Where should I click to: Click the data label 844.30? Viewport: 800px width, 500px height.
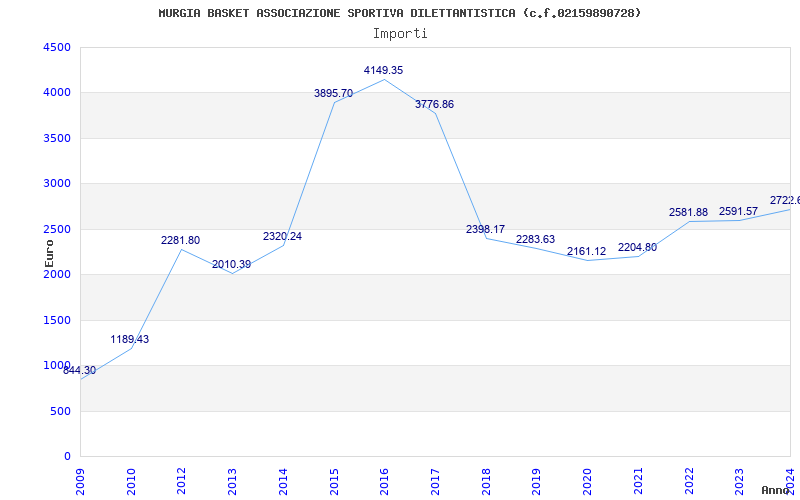pos(80,370)
